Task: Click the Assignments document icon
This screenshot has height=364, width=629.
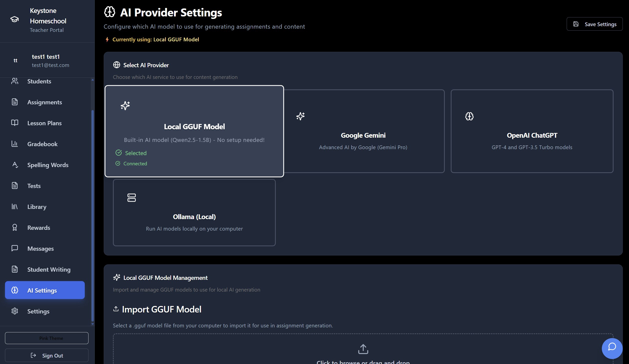Action: [x=15, y=102]
